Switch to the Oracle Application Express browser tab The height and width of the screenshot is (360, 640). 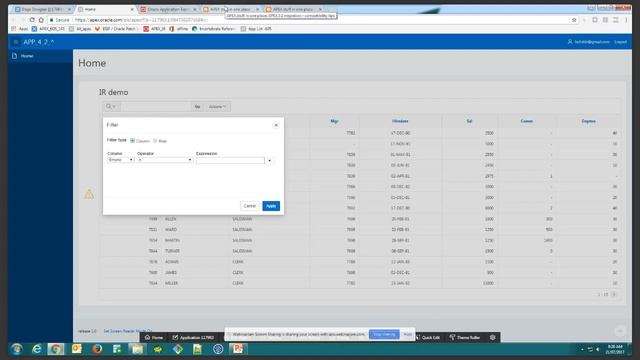tap(168, 9)
